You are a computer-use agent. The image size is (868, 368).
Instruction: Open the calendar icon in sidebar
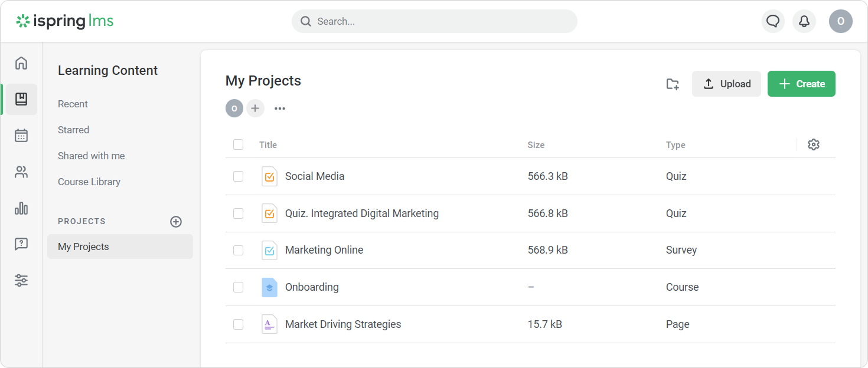pyautogui.click(x=21, y=136)
